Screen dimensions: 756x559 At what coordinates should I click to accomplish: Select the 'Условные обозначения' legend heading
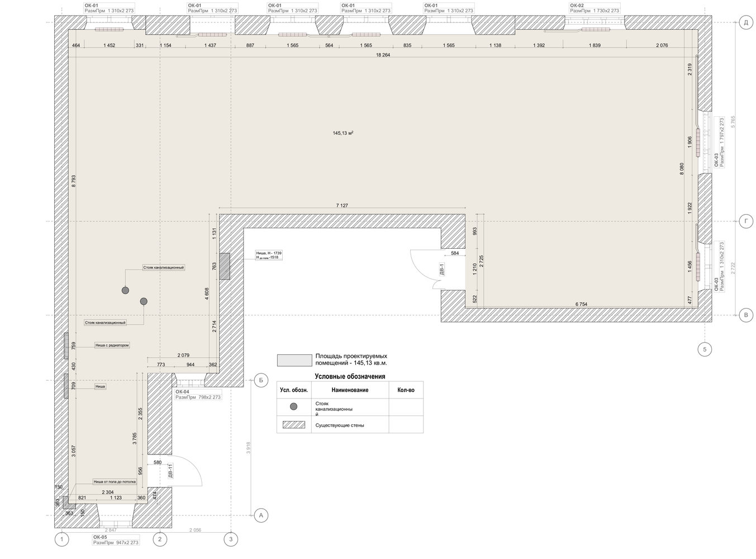(350, 377)
